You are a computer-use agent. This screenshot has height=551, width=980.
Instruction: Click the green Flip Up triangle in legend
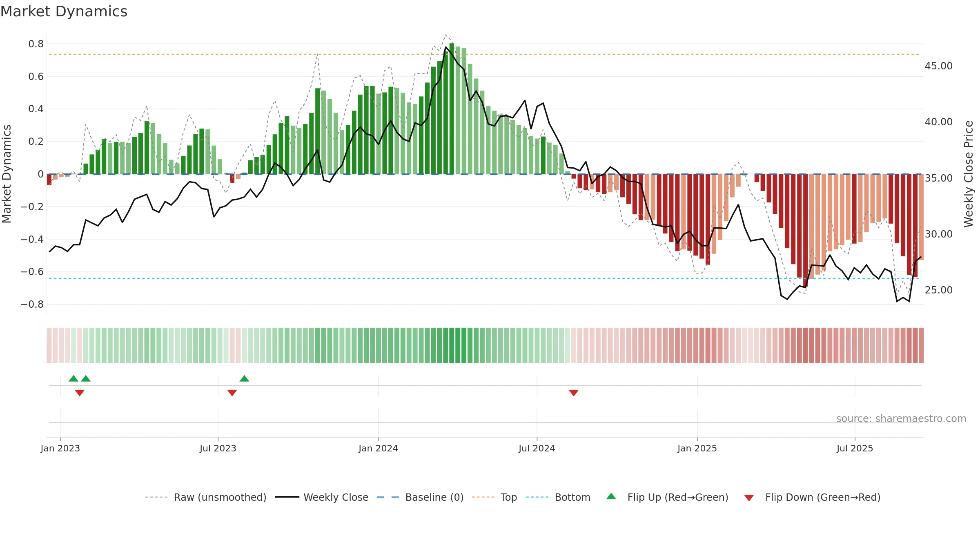click(611, 496)
